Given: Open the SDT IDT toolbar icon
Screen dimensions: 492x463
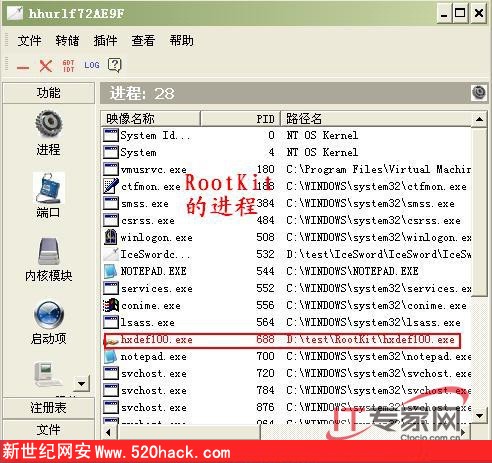Looking at the screenshot, I should (68, 66).
